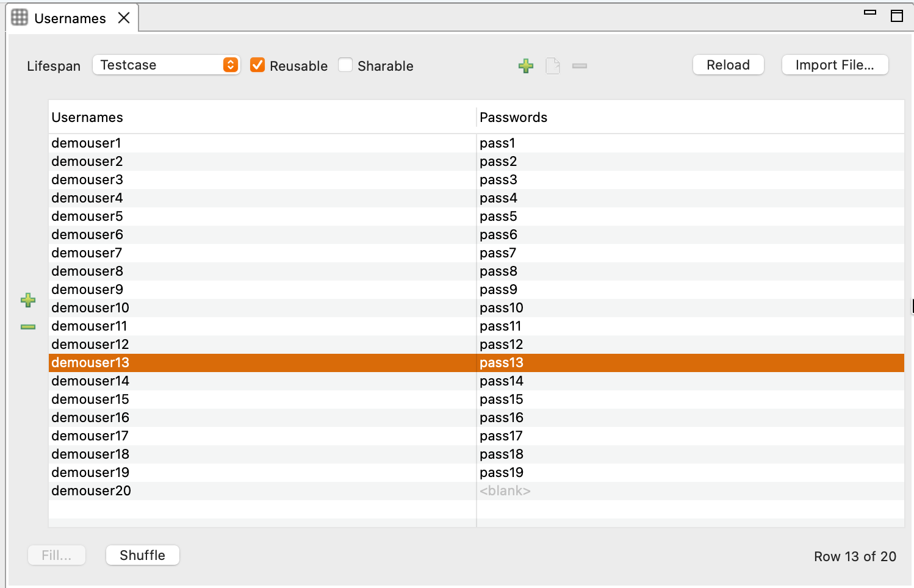Select the demouser20 cell
This screenshot has width=914, height=588.
point(262,491)
